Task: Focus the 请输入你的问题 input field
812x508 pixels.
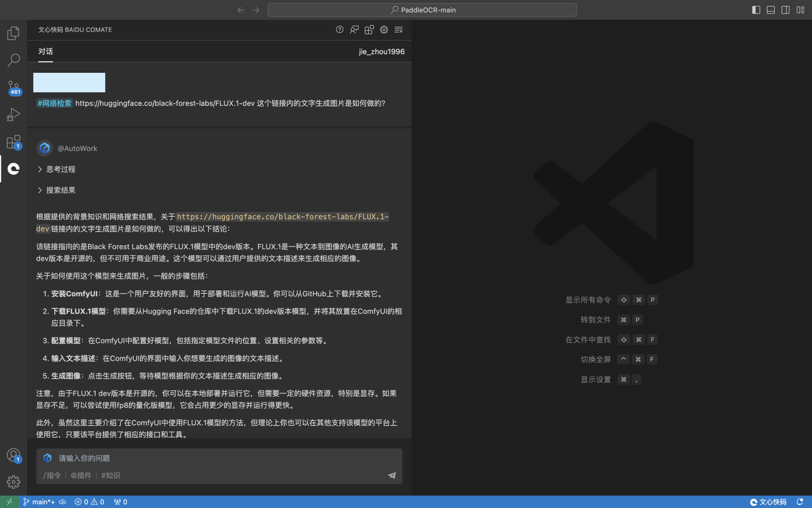Action: click(x=219, y=458)
